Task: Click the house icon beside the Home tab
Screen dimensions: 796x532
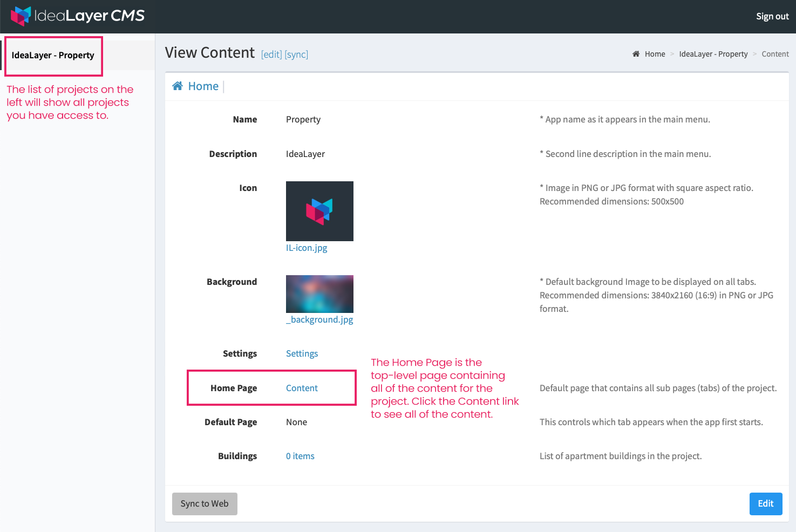Action: (178, 86)
